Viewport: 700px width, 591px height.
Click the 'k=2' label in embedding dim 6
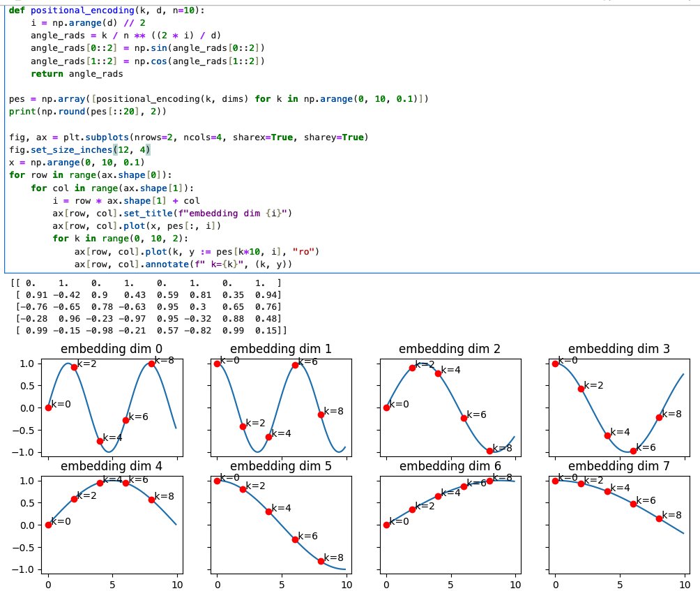[x=425, y=506]
